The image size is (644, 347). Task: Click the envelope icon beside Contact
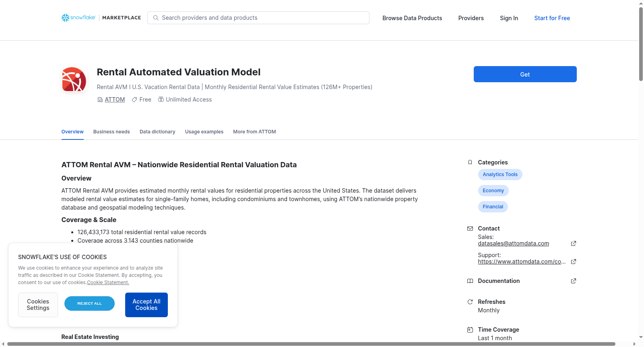pos(470,229)
